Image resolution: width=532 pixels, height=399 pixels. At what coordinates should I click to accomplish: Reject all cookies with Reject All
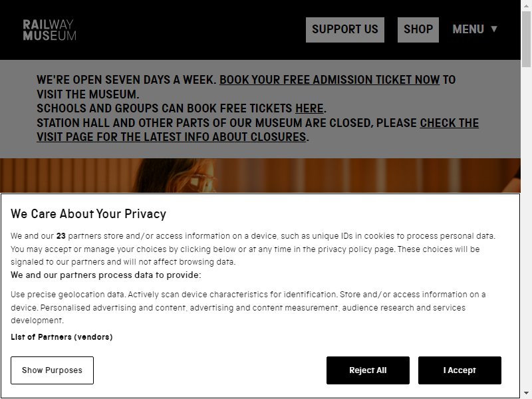pyautogui.click(x=368, y=370)
